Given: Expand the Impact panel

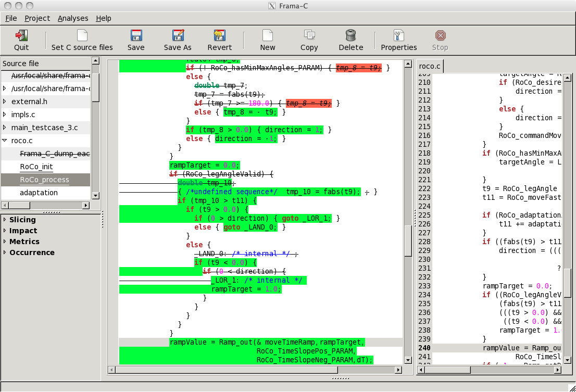Looking at the screenshot, I should (x=4, y=231).
